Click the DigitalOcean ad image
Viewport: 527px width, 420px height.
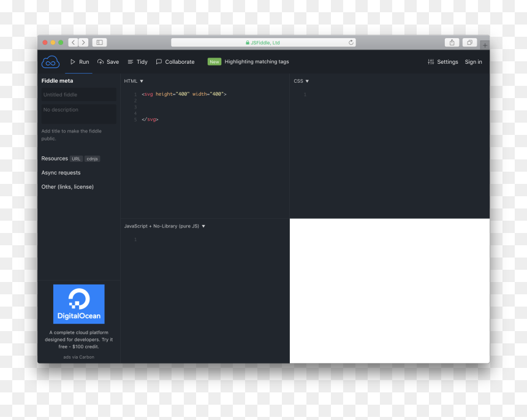(x=79, y=304)
